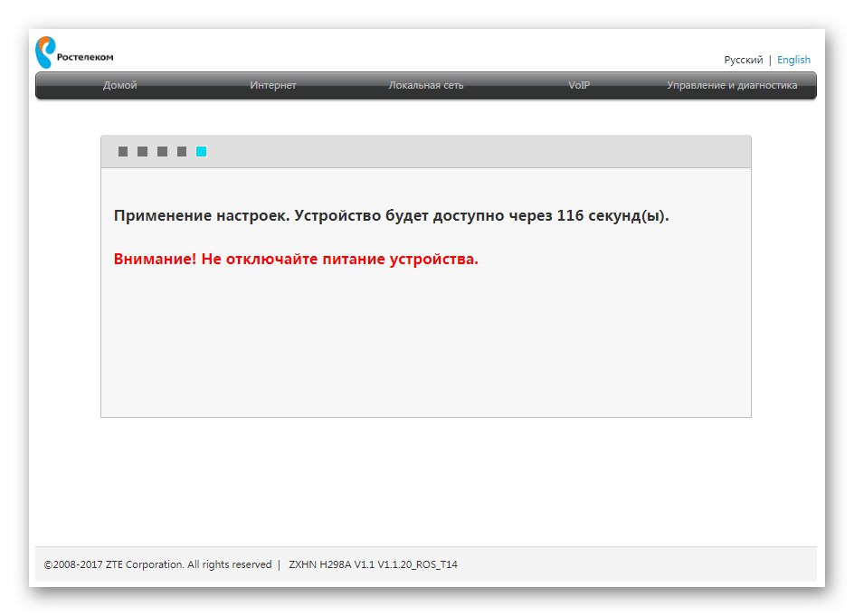Click the 'Применение настроек' countdown message
The width and height of the screenshot is (854, 616).
click(391, 216)
